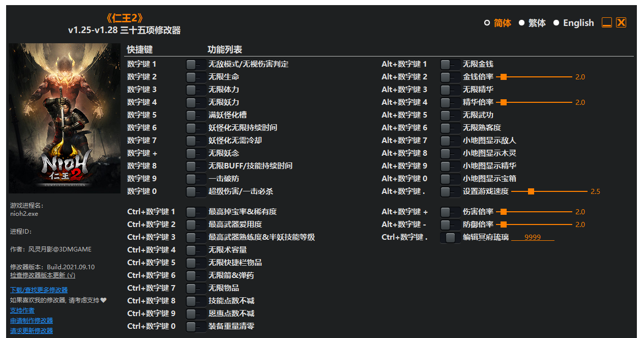Open 申请制作修改器 link
Image resolution: width=644 pixels, height=338 pixels.
coord(32,321)
